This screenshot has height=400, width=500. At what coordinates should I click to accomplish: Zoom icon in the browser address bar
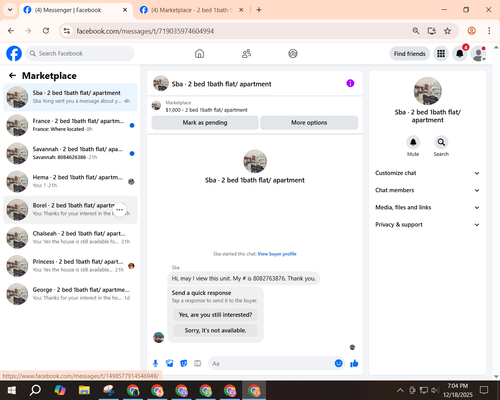tap(416, 31)
